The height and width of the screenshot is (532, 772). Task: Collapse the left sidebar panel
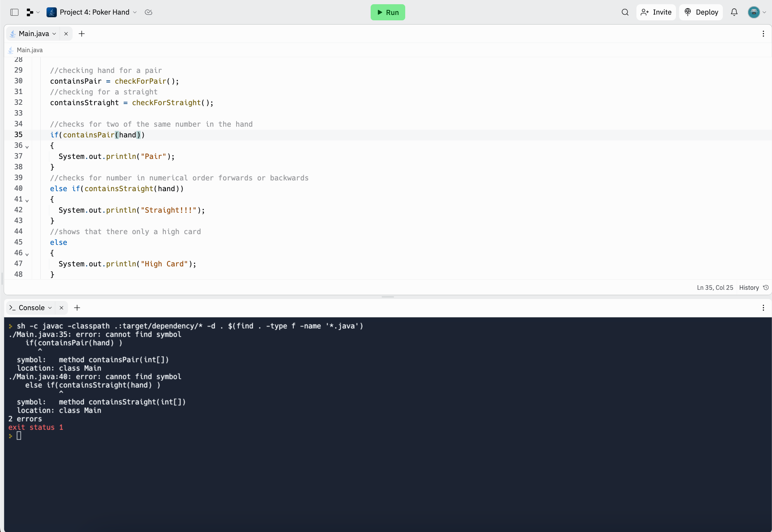click(x=15, y=12)
